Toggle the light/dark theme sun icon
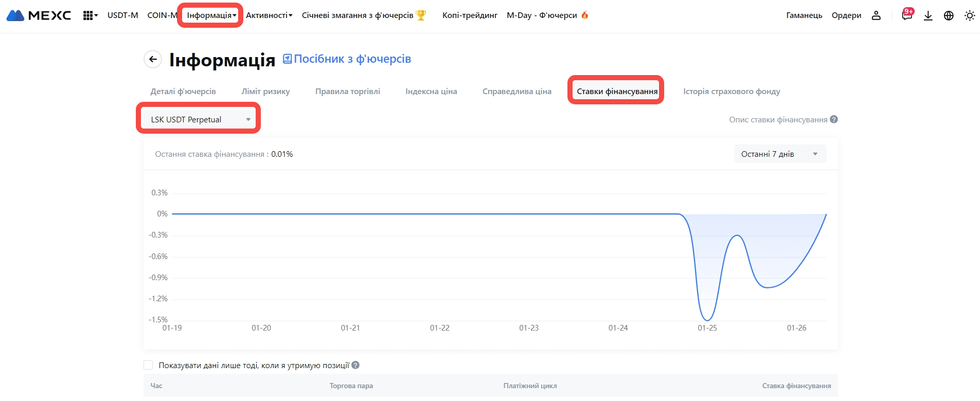 [x=970, y=15]
